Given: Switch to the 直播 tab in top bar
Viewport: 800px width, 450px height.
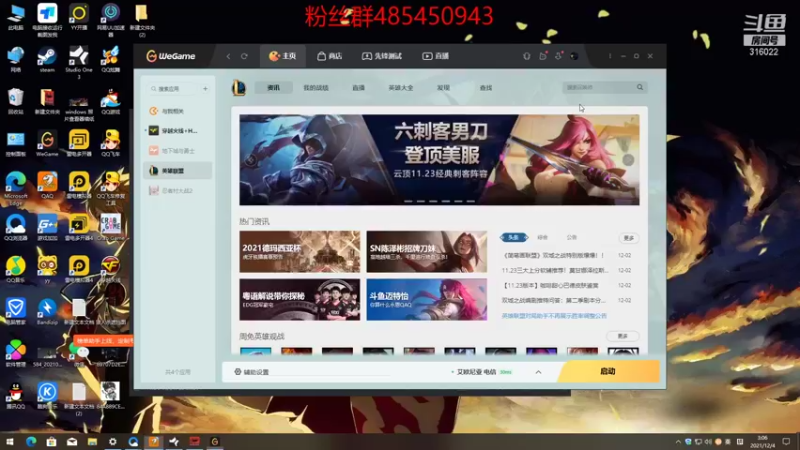Looking at the screenshot, I should click(x=435, y=56).
